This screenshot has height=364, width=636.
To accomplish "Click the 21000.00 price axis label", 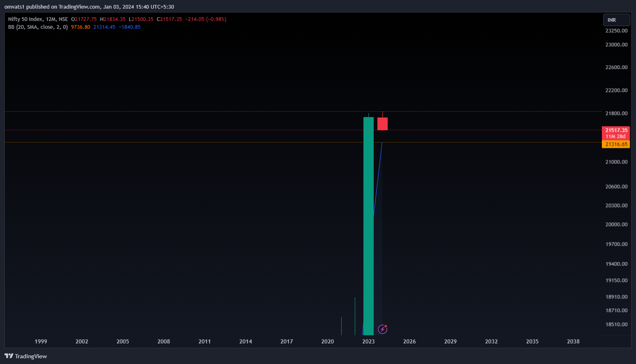I will coord(616,162).
